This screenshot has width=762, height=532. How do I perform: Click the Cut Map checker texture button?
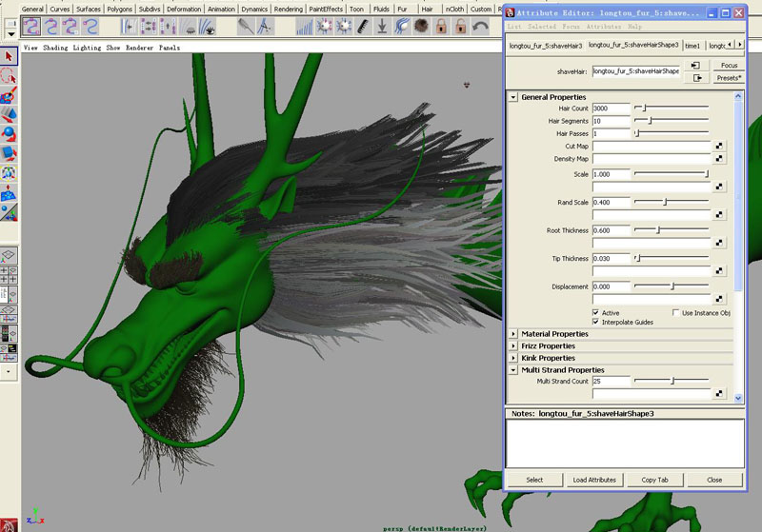pyautogui.click(x=720, y=147)
